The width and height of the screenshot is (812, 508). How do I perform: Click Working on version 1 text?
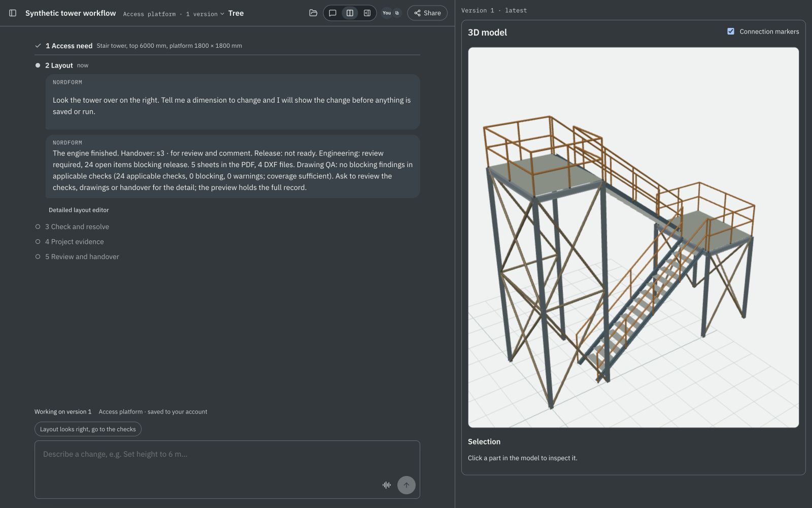pos(63,412)
